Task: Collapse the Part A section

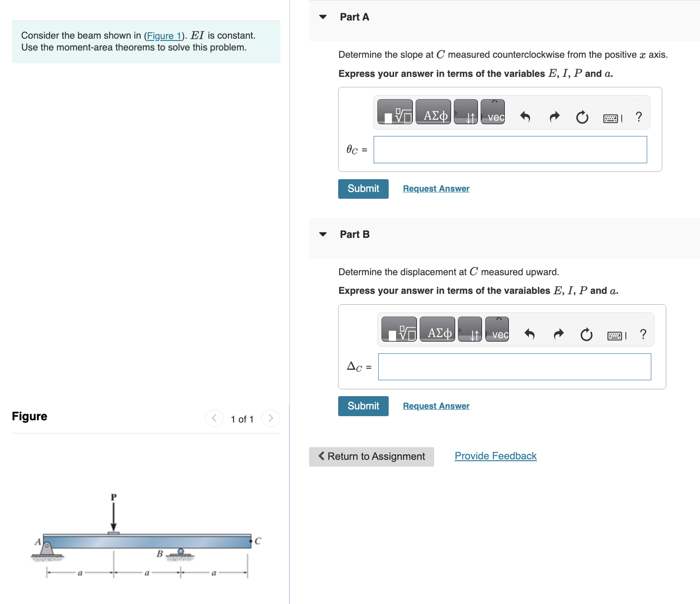Action: coord(322,17)
